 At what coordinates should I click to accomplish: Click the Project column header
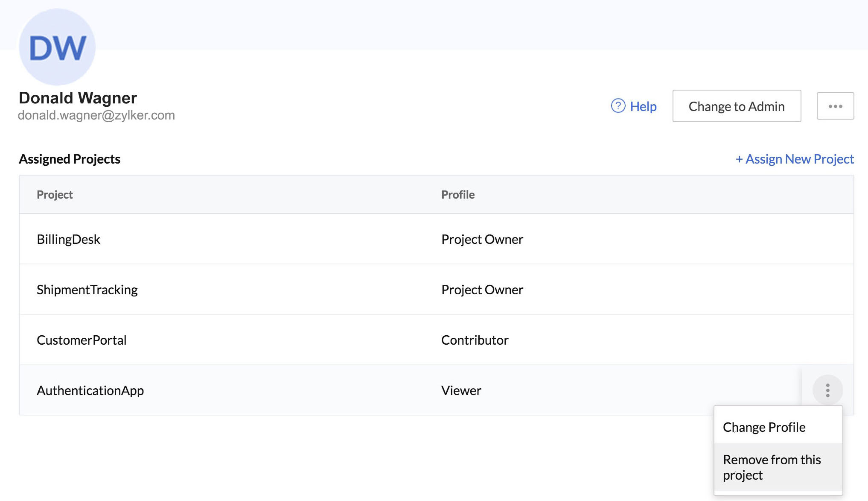[55, 195]
